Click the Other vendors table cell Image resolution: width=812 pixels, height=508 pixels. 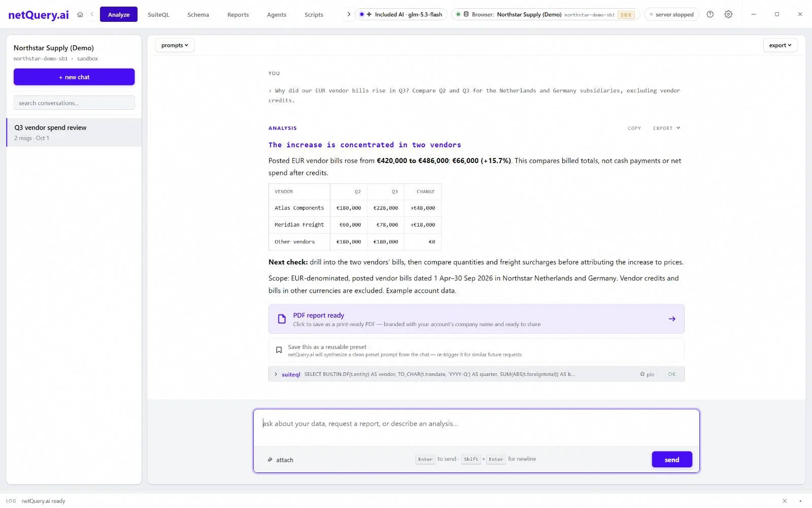coord(299,242)
